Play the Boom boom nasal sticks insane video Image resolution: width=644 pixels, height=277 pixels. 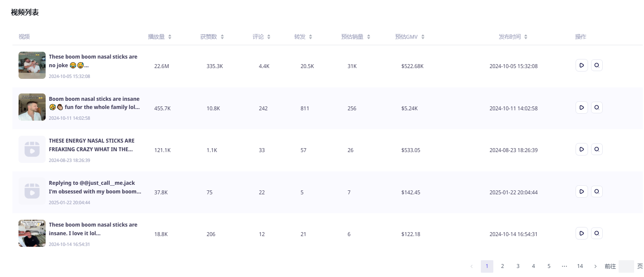click(581, 108)
